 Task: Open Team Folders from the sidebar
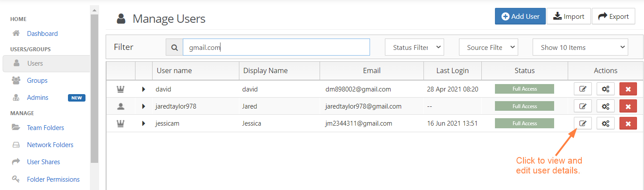(45, 128)
